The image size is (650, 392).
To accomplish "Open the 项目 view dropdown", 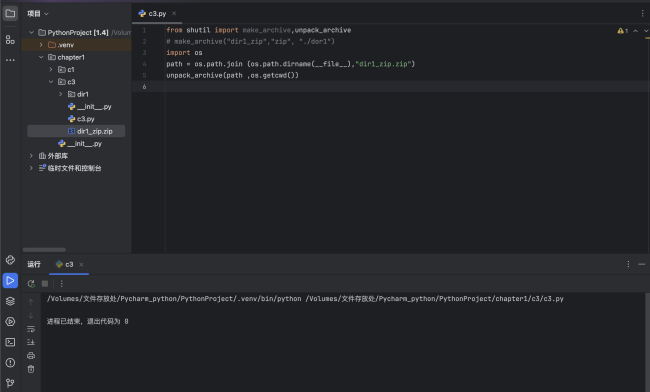I will click(x=38, y=14).
